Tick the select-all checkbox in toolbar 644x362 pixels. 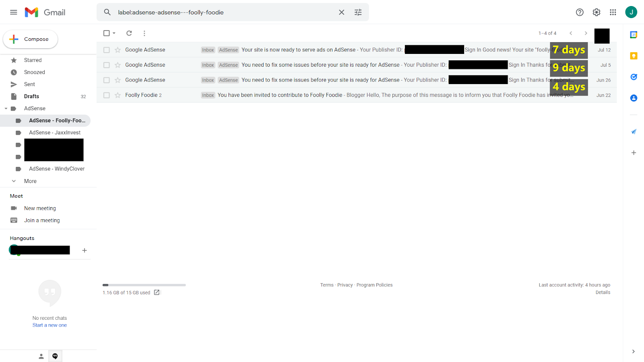pos(106,33)
